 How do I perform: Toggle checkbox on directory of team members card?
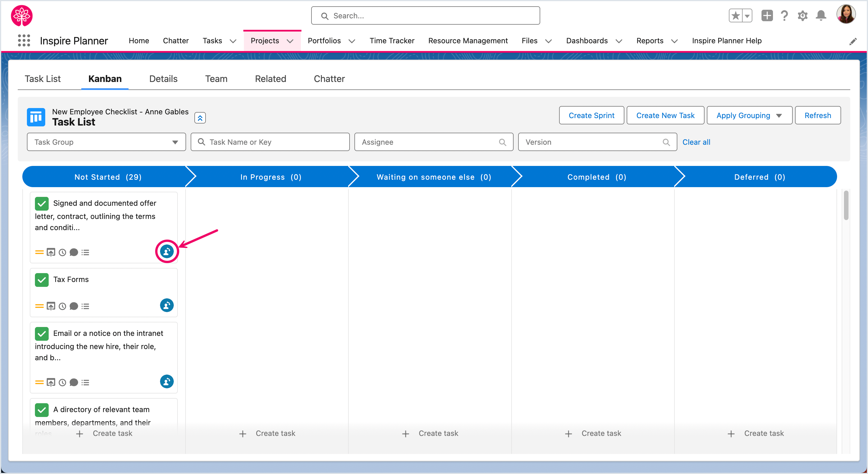[42, 410]
